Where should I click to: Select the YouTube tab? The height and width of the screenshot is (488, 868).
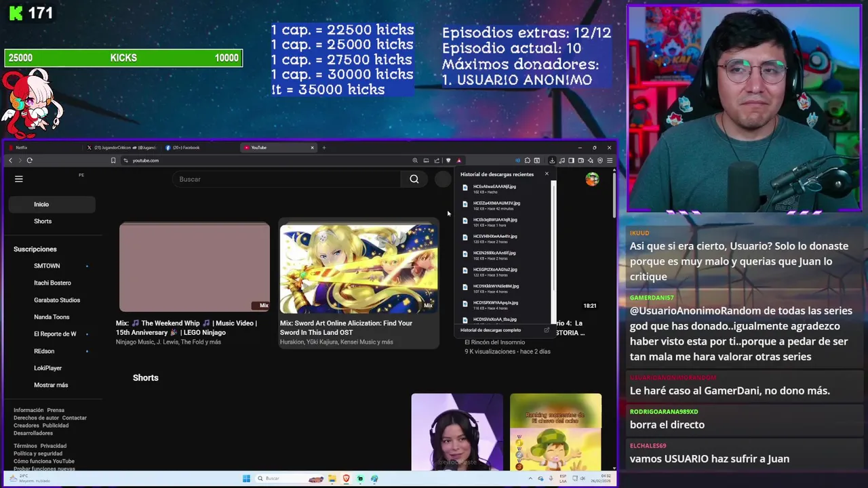pos(278,148)
